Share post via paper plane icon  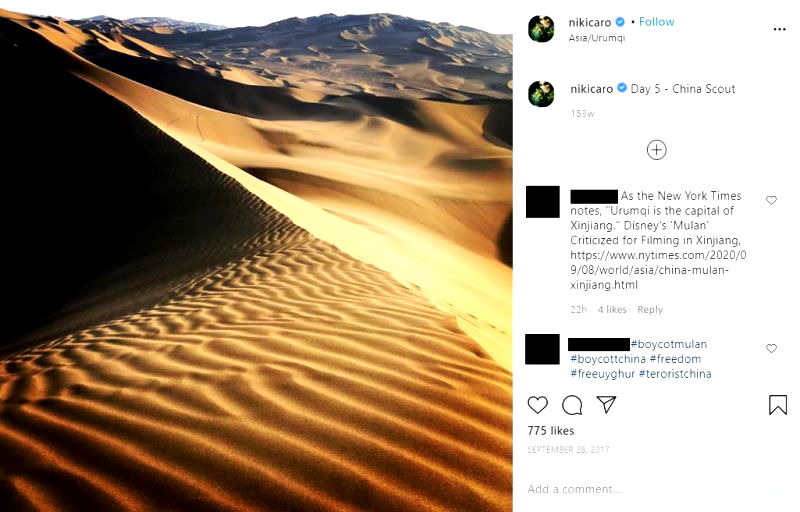click(606, 404)
